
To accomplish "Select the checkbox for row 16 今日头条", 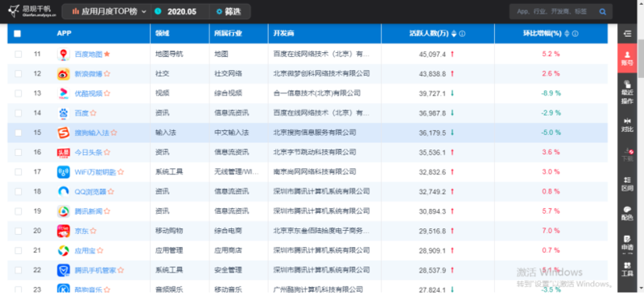I will 18,153.
